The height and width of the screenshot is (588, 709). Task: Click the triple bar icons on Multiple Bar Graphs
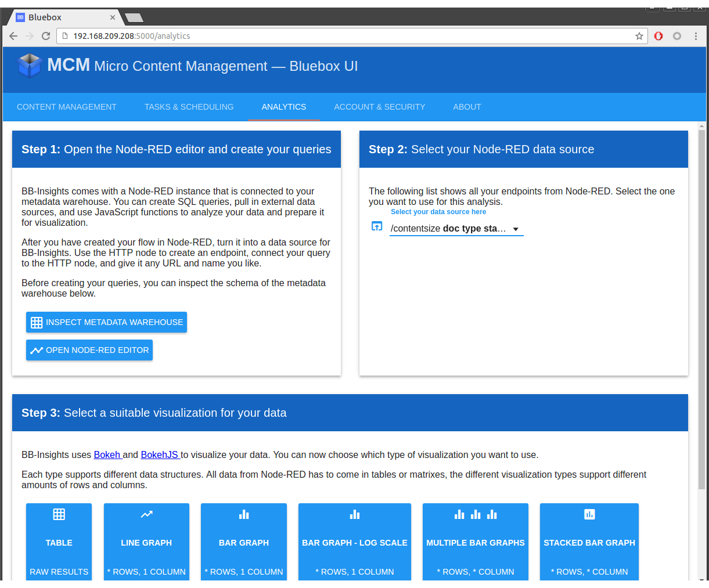[476, 514]
